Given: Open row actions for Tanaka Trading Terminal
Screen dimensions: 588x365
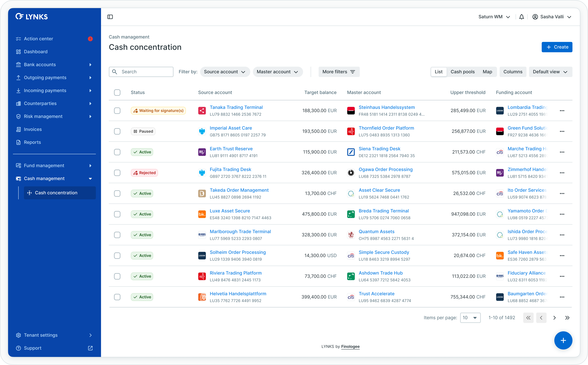Looking at the screenshot, I should point(562,111).
